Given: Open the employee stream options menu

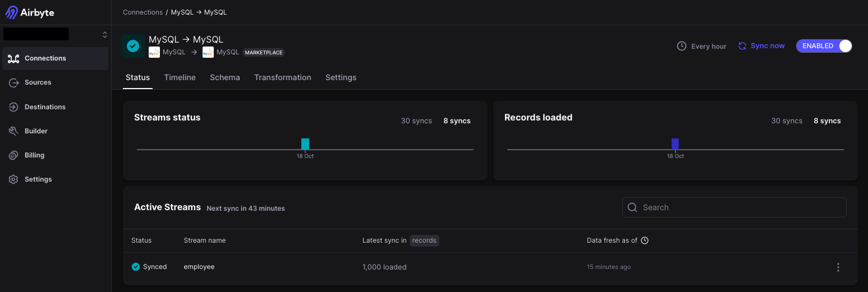Looking at the screenshot, I should click(x=838, y=267).
